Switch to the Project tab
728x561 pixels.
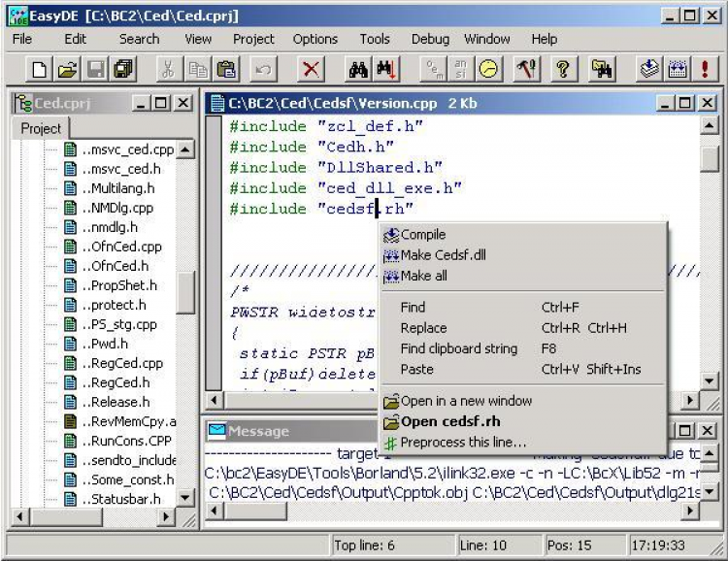41,129
